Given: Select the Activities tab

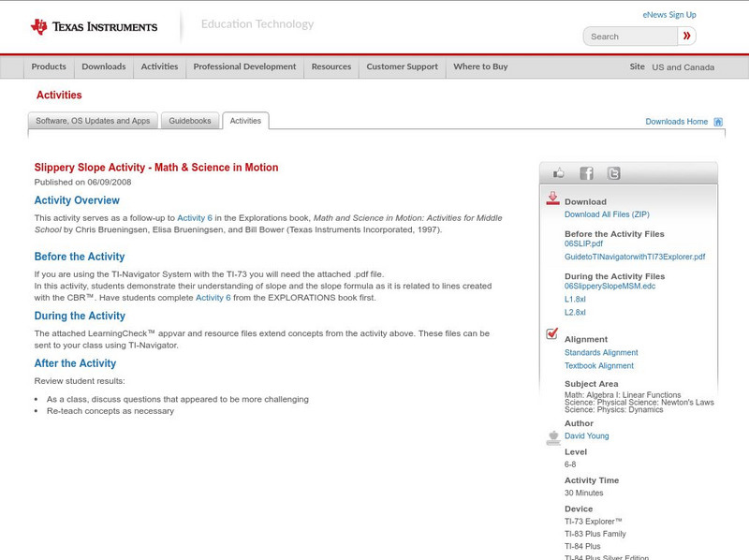Looking at the screenshot, I should tap(245, 121).
